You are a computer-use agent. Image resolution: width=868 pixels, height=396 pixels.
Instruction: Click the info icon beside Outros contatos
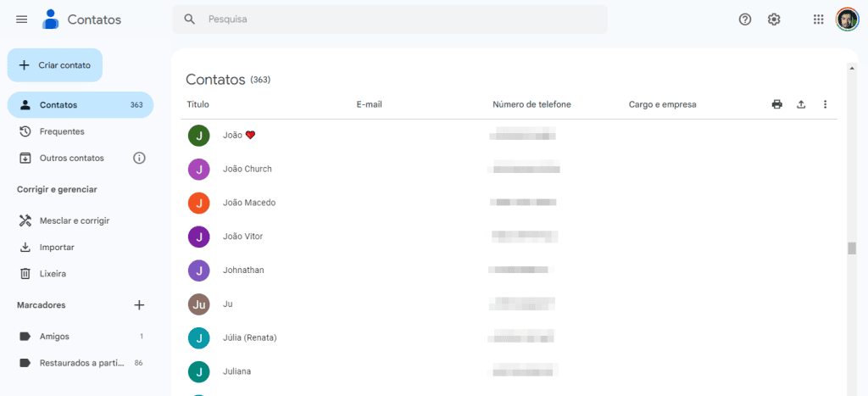[x=139, y=159]
